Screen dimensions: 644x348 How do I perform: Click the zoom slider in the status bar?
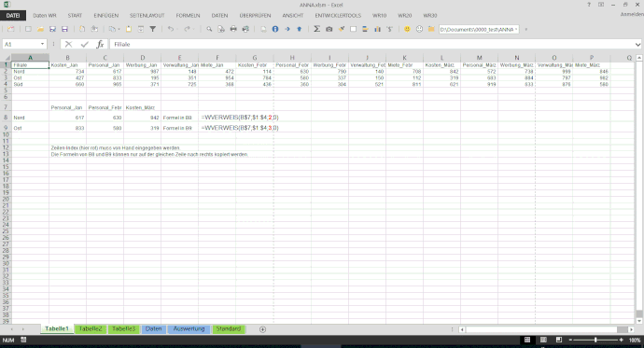[595, 340]
